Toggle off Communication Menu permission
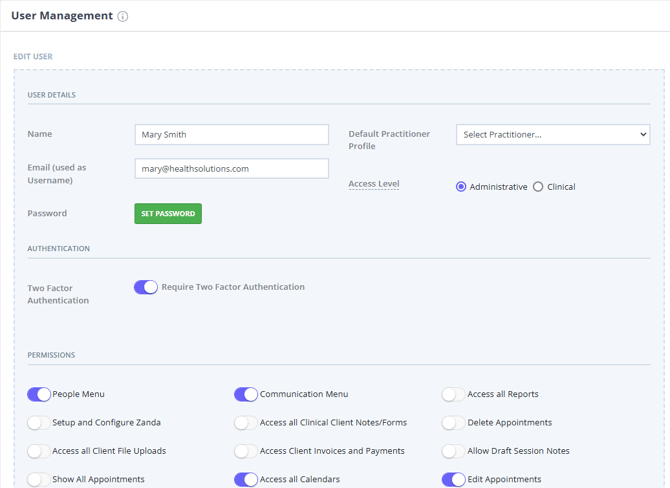 pos(246,395)
